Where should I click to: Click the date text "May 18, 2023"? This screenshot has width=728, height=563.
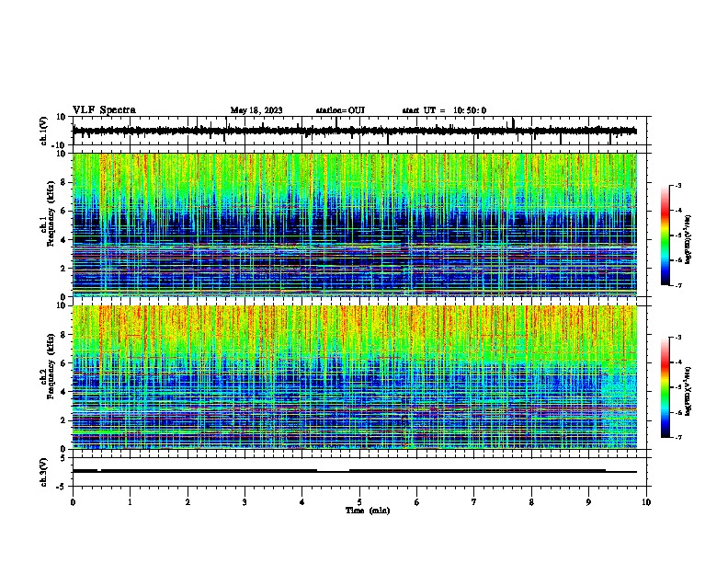pyautogui.click(x=256, y=110)
